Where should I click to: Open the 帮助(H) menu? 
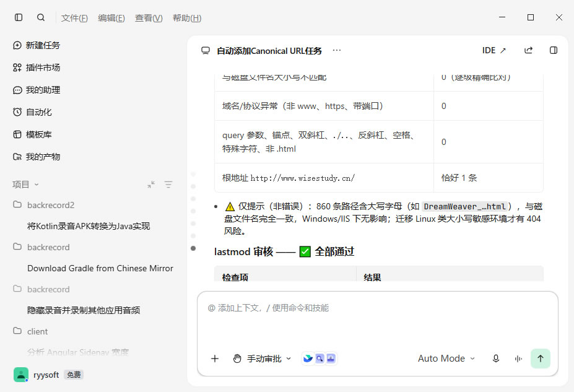pyautogui.click(x=187, y=18)
